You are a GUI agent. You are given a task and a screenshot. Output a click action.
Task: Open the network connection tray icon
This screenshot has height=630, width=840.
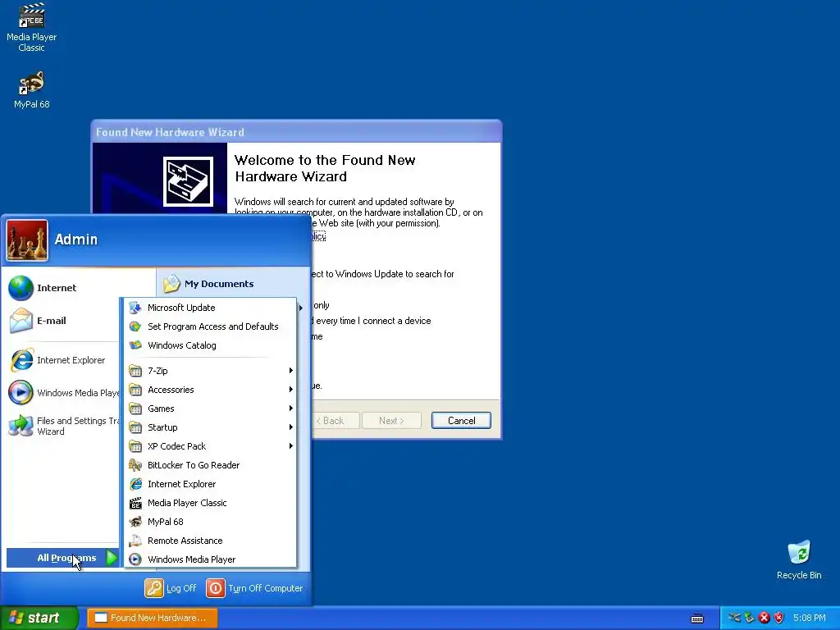734,618
